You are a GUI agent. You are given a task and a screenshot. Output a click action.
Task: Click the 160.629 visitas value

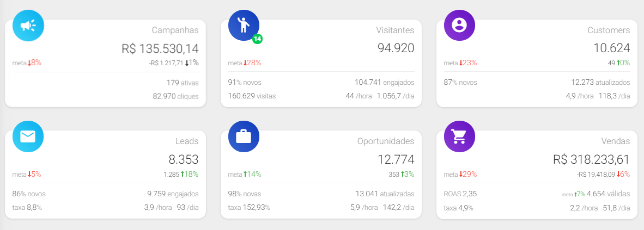point(252,96)
